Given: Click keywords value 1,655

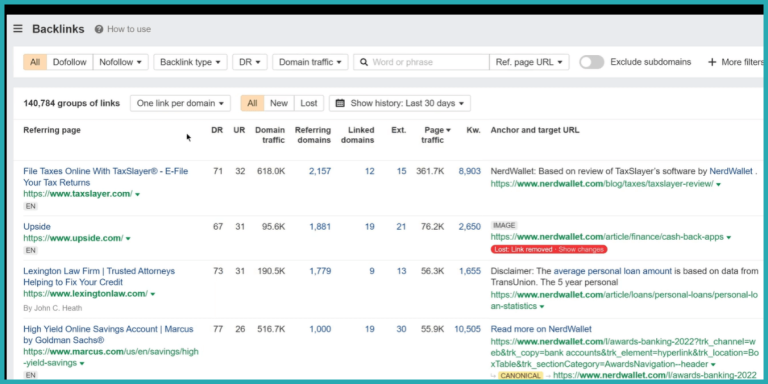Looking at the screenshot, I should pyautogui.click(x=470, y=271).
